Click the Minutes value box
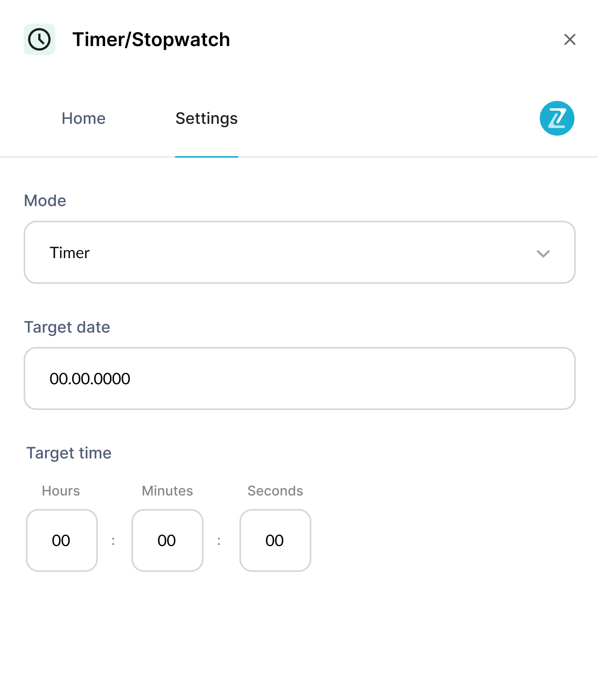Viewport: 598px width, 700px height. pos(167,540)
